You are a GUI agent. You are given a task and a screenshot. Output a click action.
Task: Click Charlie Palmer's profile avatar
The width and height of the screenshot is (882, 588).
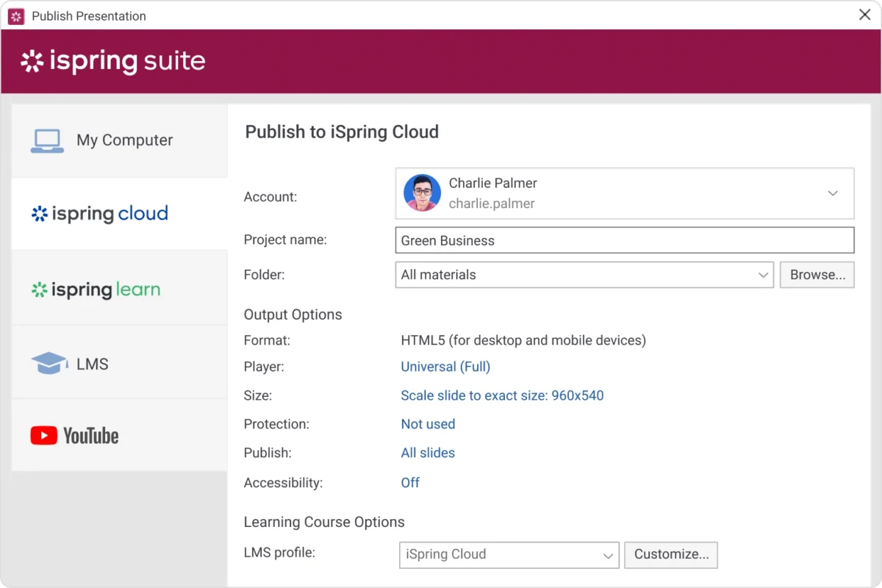[422, 193]
